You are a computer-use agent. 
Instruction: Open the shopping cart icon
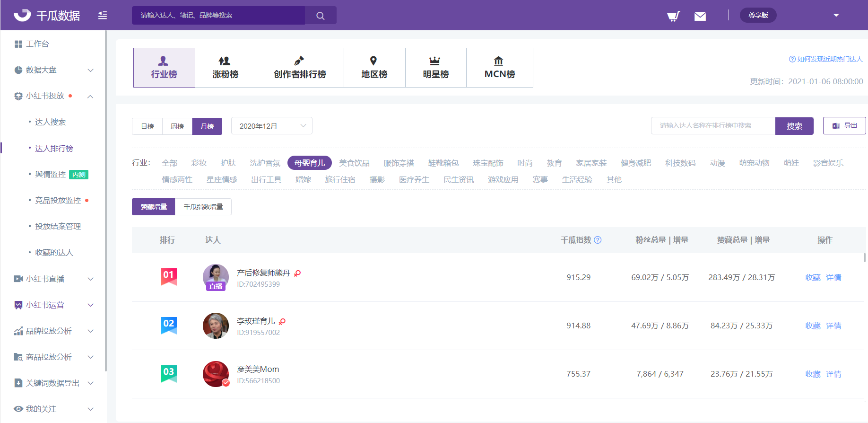pos(673,16)
